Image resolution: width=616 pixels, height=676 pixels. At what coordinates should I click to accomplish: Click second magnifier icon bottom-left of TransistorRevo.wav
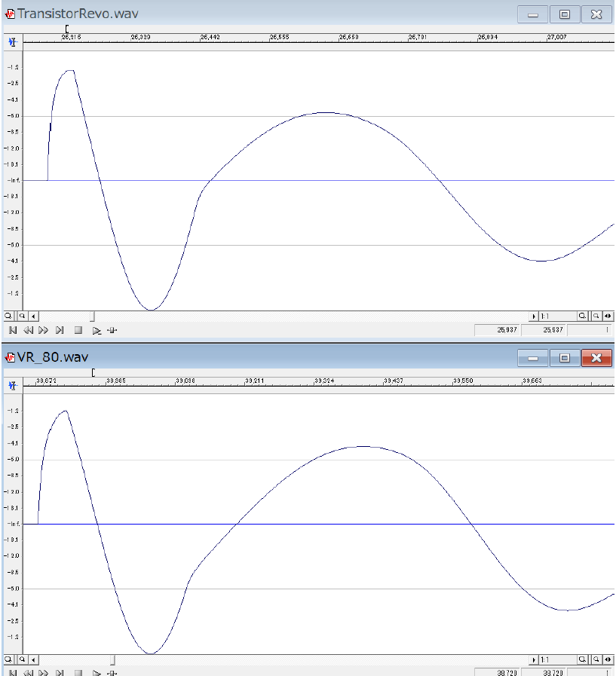[x=22, y=317]
